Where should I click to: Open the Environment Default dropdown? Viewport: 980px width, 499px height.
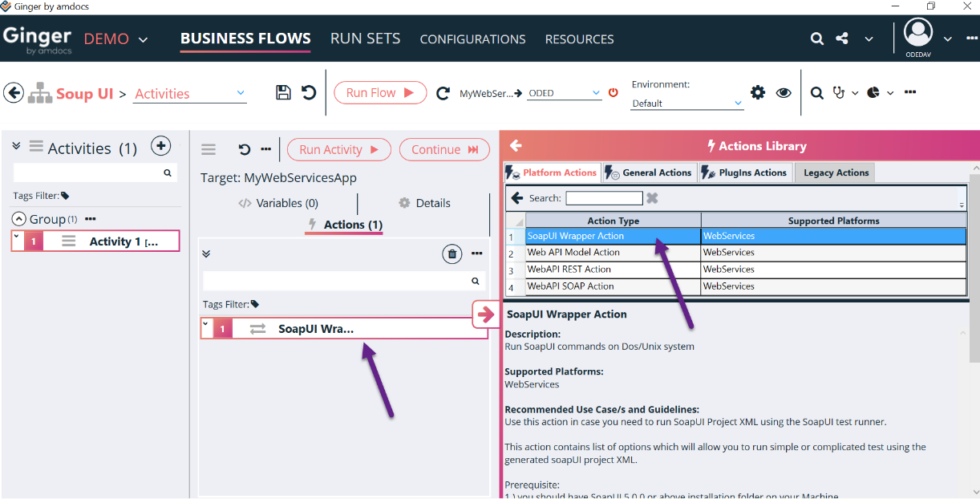739,103
